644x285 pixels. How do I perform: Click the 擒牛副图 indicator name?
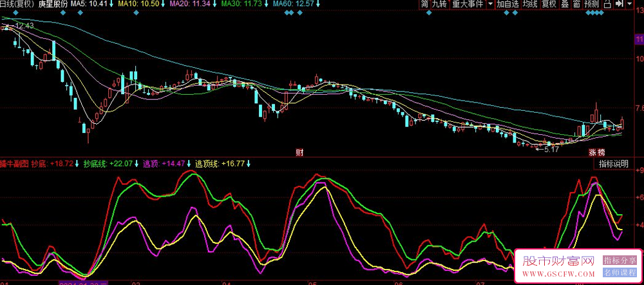point(14,164)
